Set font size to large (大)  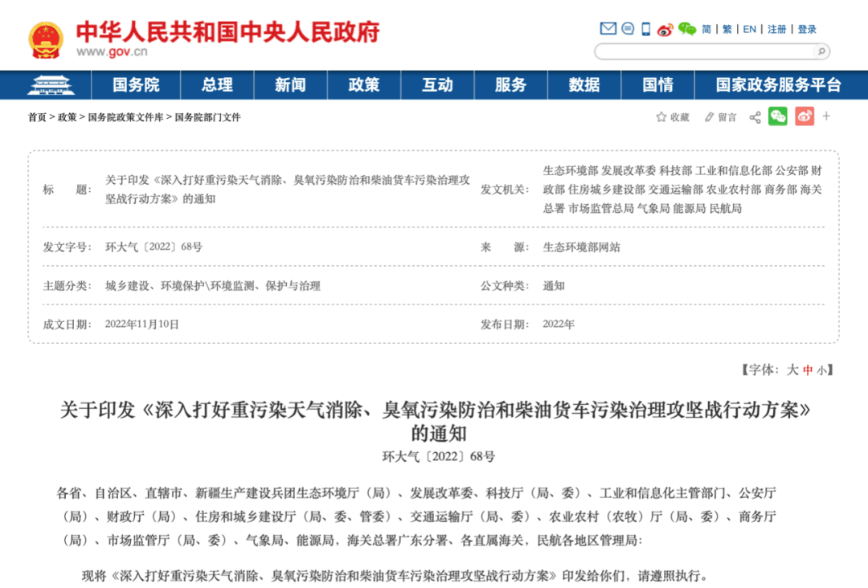pyautogui.click(x=792, y=370)
